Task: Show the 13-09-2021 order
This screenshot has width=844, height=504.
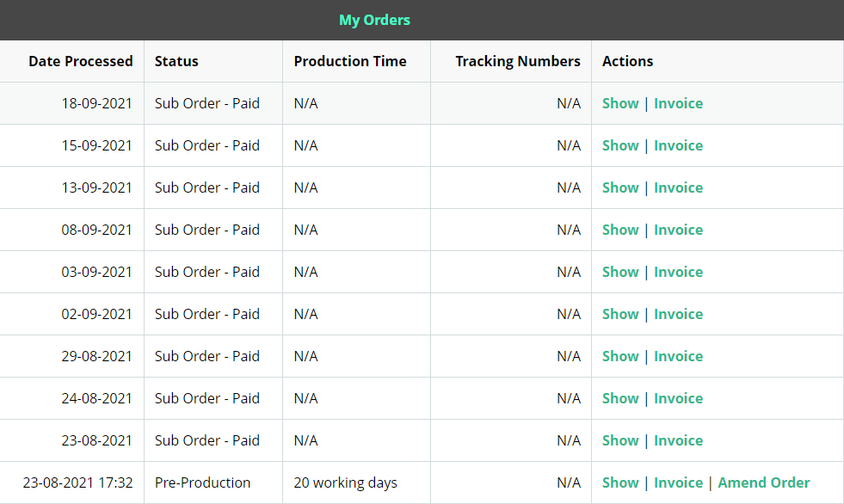Action: click(x=620, y=187)
